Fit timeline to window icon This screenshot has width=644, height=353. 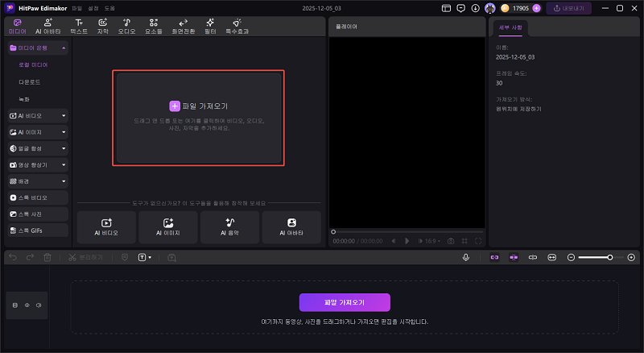pyautogui.click(x=552, y=258)
